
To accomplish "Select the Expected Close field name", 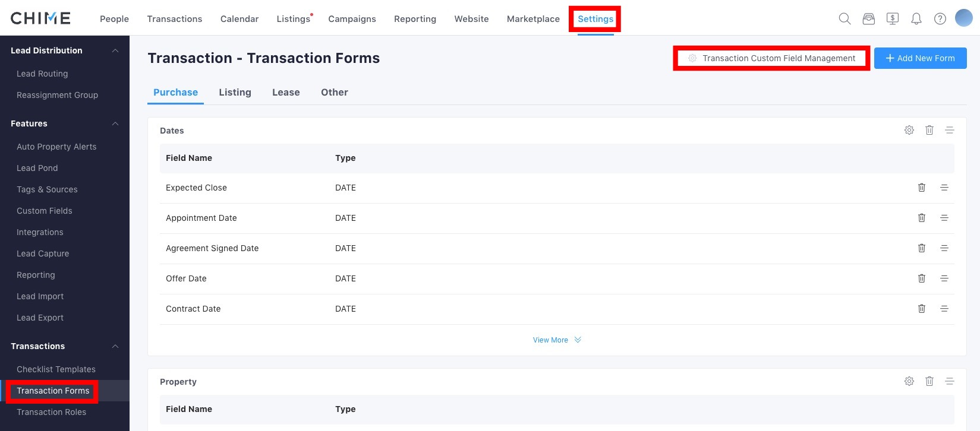I will pos(196,188).
